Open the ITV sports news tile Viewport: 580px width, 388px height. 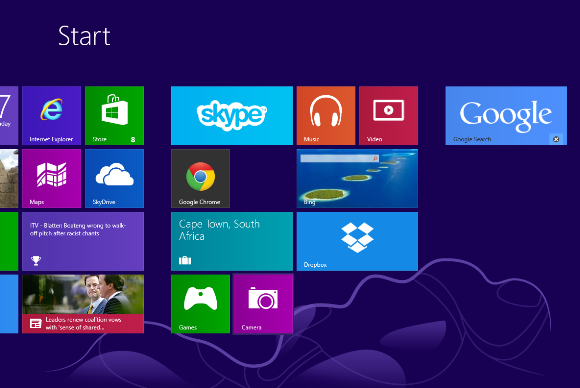pos(83,241)
